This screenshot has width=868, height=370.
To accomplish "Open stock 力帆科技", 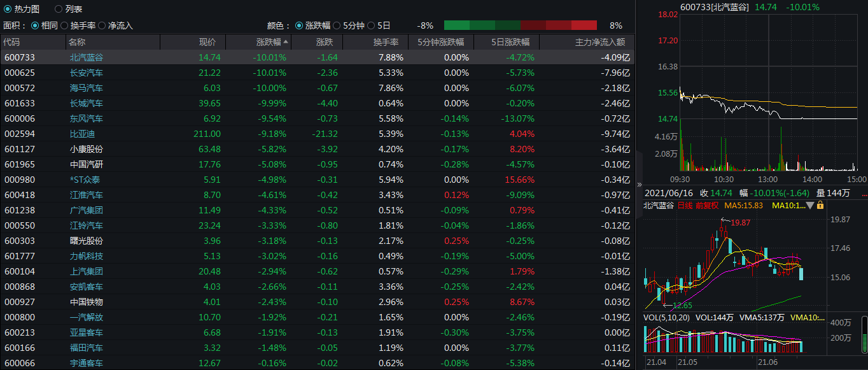I will [87, 256].
